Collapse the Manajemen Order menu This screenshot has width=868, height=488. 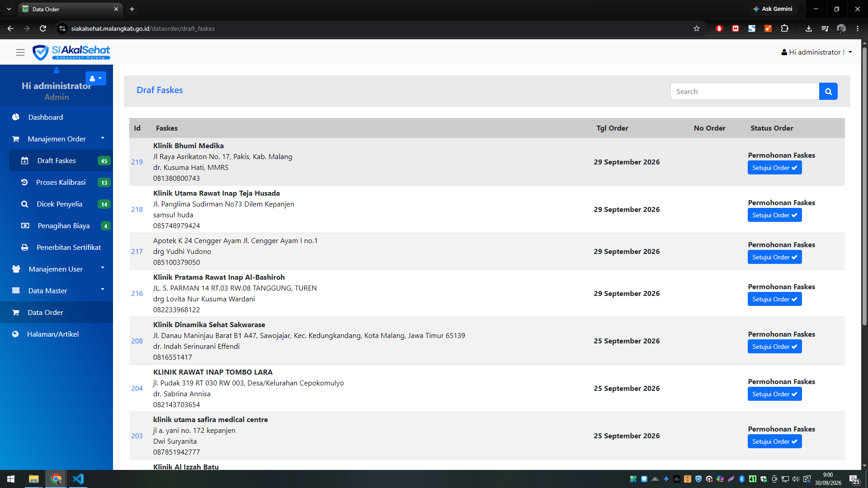click(57, 139)
